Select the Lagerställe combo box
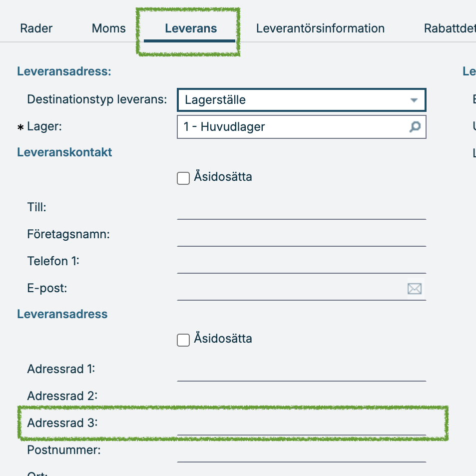 click(302, 100)
